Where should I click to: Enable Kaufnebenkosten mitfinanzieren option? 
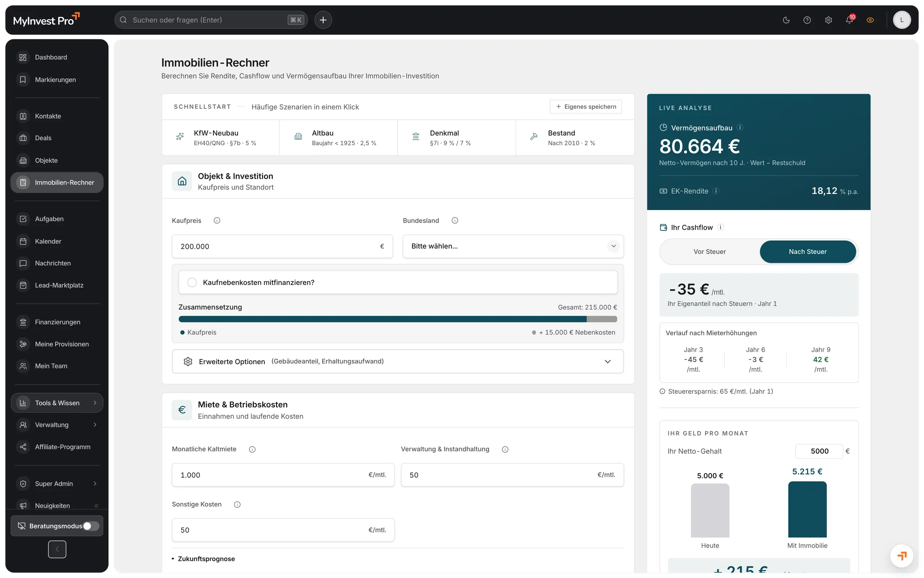pos(398,282)
